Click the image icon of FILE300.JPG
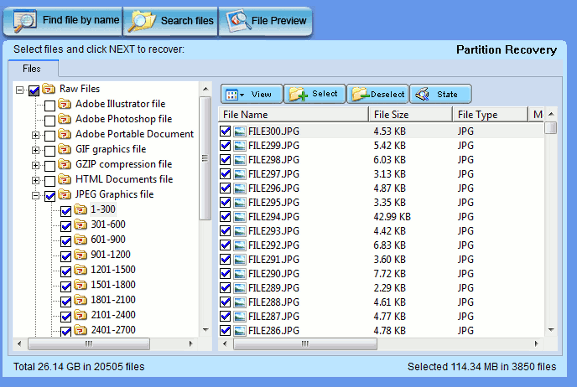This screenshot has height=387, width=577. (x=240, y=131)
